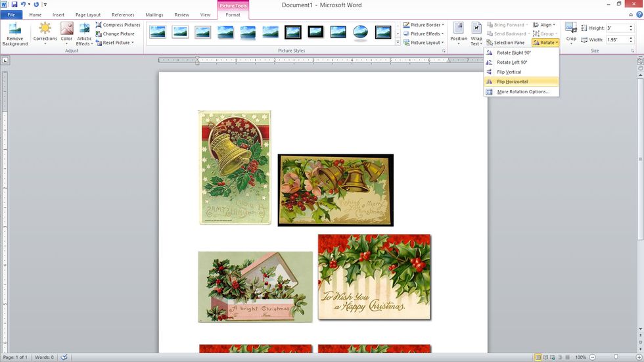The height and width of the screenshot is (362, 644).
Task: Switch to the Insert tab
Action: pos(58,14)
